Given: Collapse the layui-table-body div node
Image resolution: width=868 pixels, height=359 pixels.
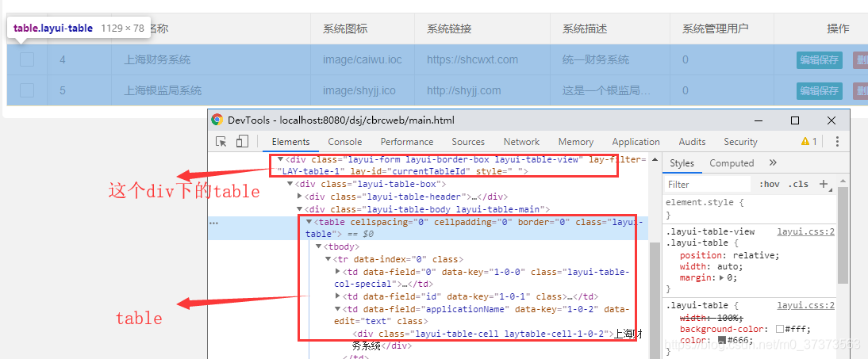Looking at the screenshot, I should 299,209.
